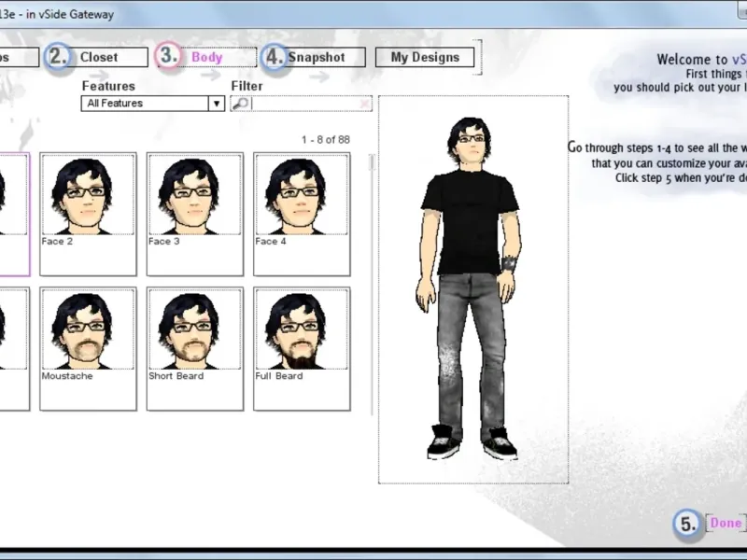Click the Done button
747x560 pixels.
pos(726,523)
